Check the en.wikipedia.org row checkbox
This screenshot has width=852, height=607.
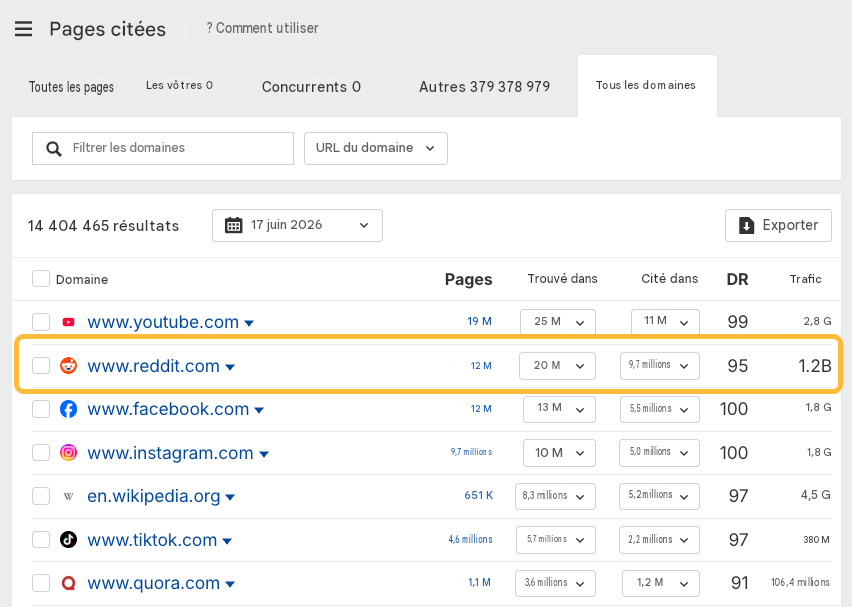[41, 496]
